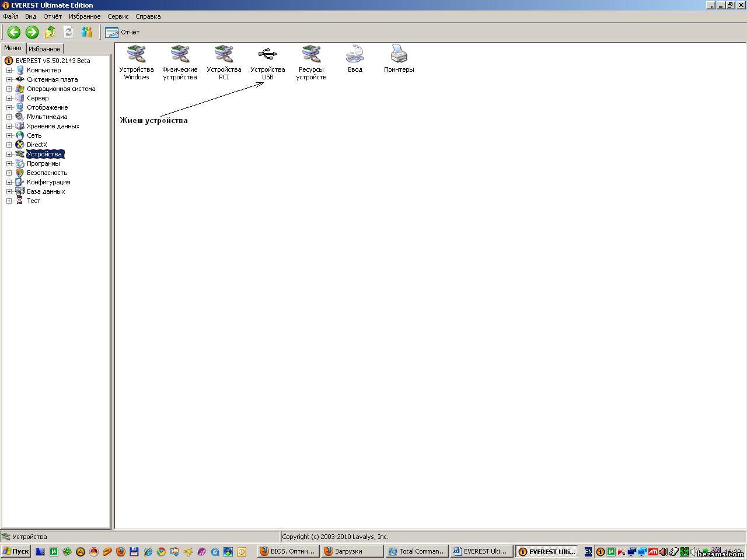Image resolution: width=747 pixels, height=560 pixels.
Task: Open the Справка menu
Action: [148, 16]
